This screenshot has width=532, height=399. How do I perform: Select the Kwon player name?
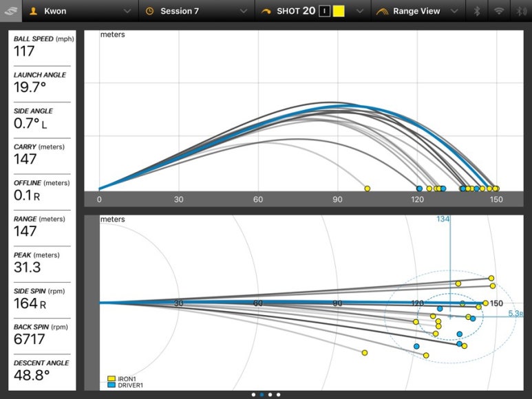55,11
